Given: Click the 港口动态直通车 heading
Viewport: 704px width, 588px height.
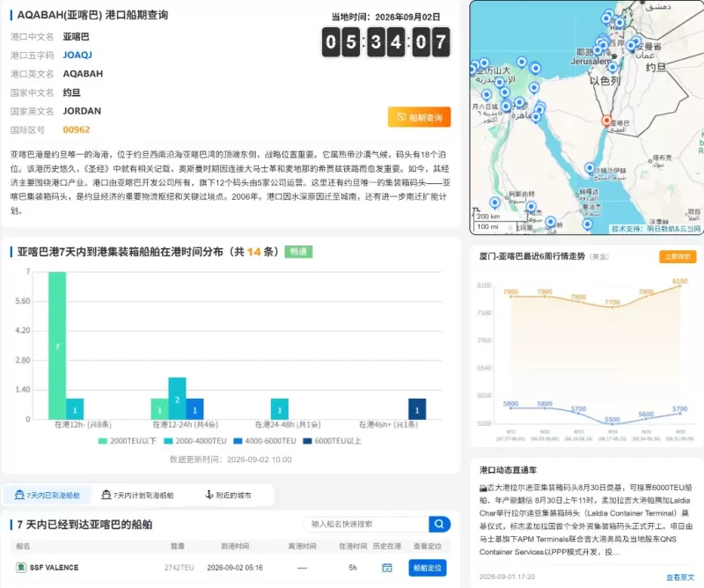Looking at the screenshot, I should pos(508,470).
